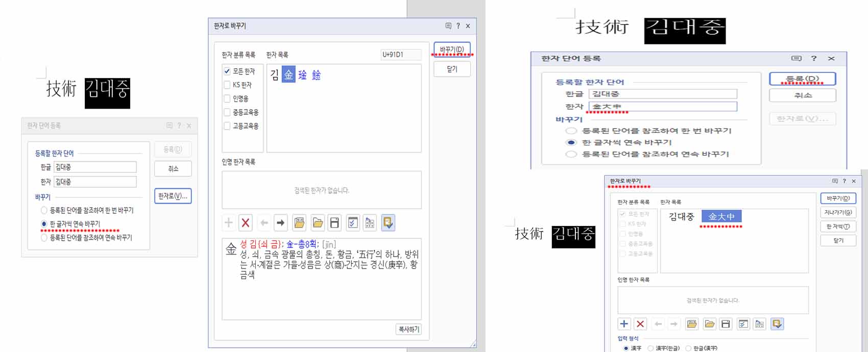Click open folder icon in dialog listing 金大中
The image size is (868, 352).
coord(709,323)
